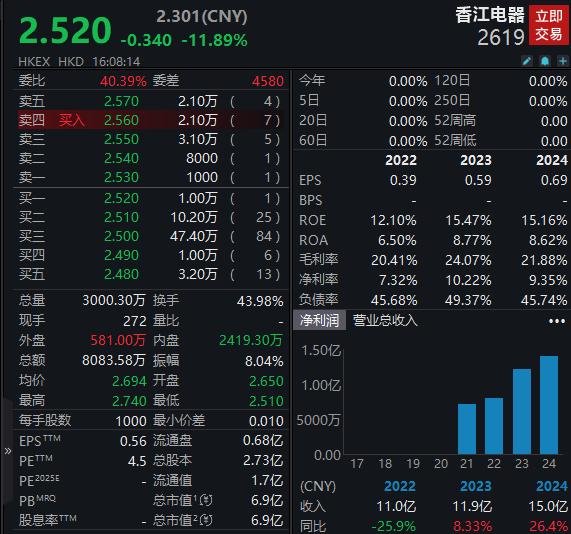This screenshot has width=571, height=534.
Task: Open the three-dot more options menu
Action: (x=557, y=321)
